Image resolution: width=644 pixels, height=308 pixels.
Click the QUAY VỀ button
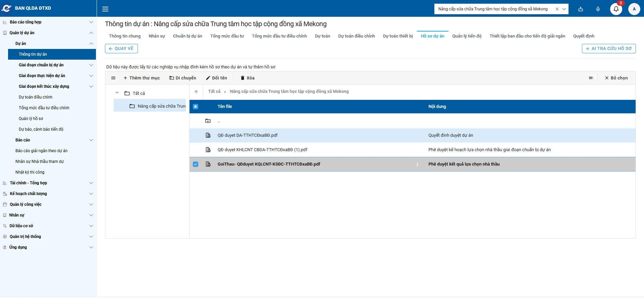[121, 49]
